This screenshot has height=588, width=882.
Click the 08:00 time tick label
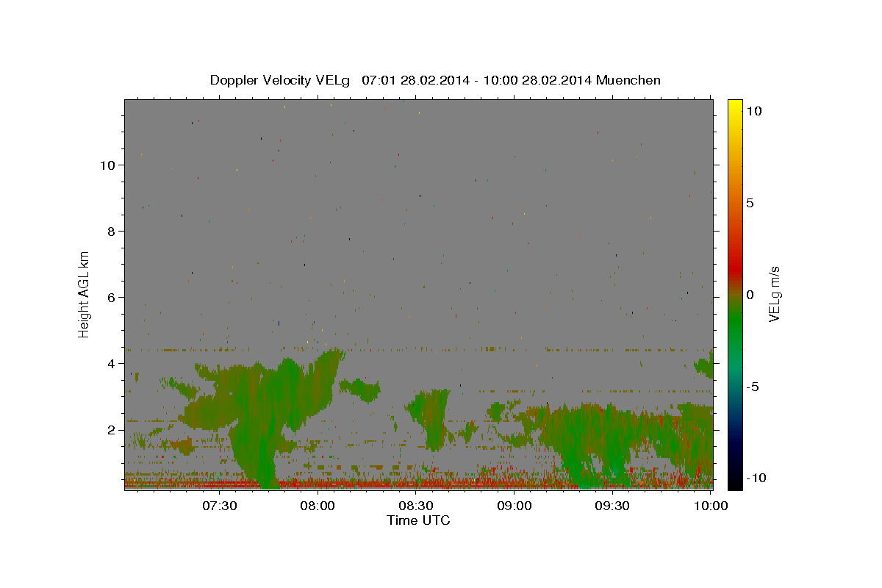tap(318, 506)
